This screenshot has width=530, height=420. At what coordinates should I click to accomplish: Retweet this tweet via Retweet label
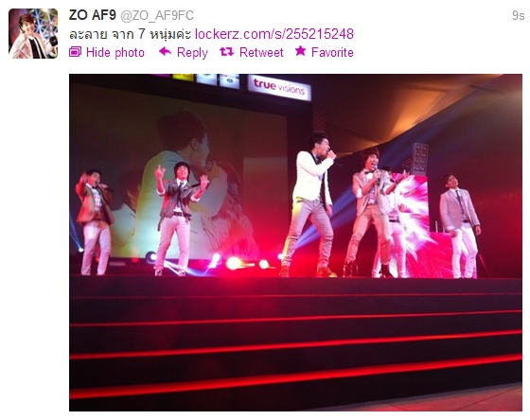coord(261,52)
